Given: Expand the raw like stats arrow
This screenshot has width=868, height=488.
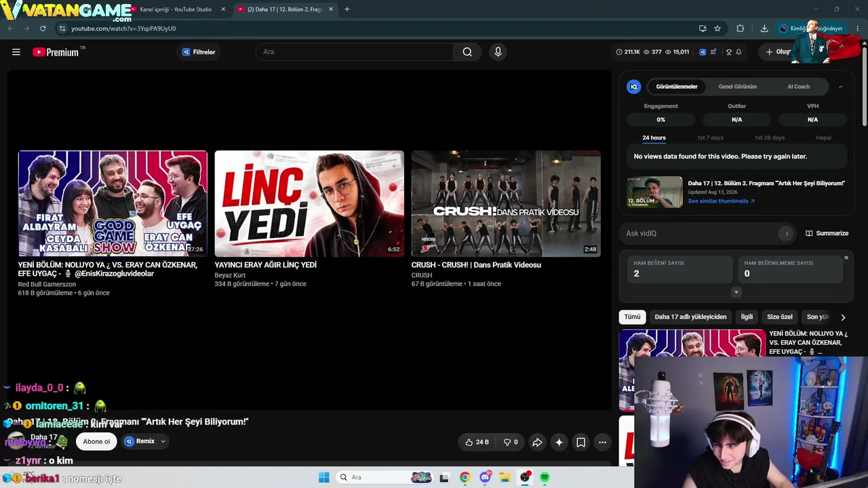Looking at the screenshot, I should [736, 292].
